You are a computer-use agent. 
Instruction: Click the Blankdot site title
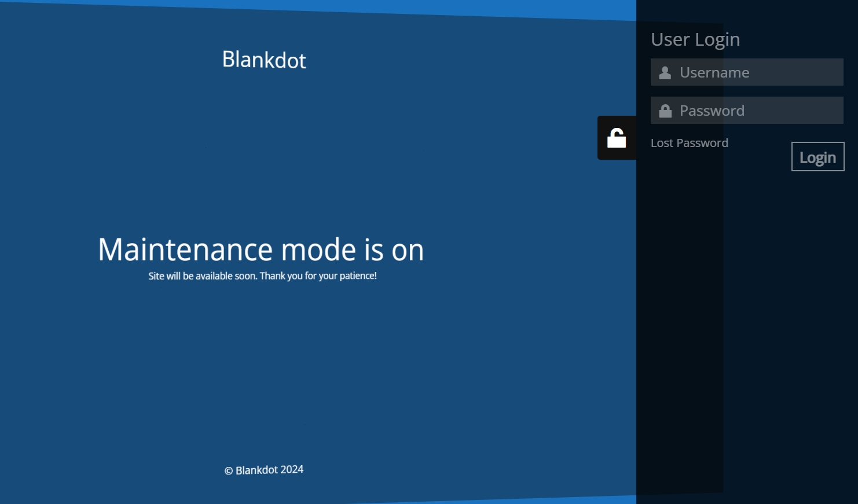[264, 60]
